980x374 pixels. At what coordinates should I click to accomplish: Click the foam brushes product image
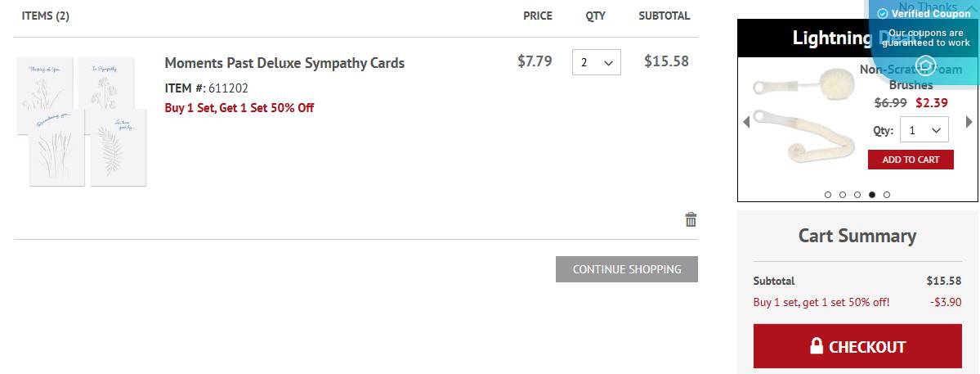[801, 121]
